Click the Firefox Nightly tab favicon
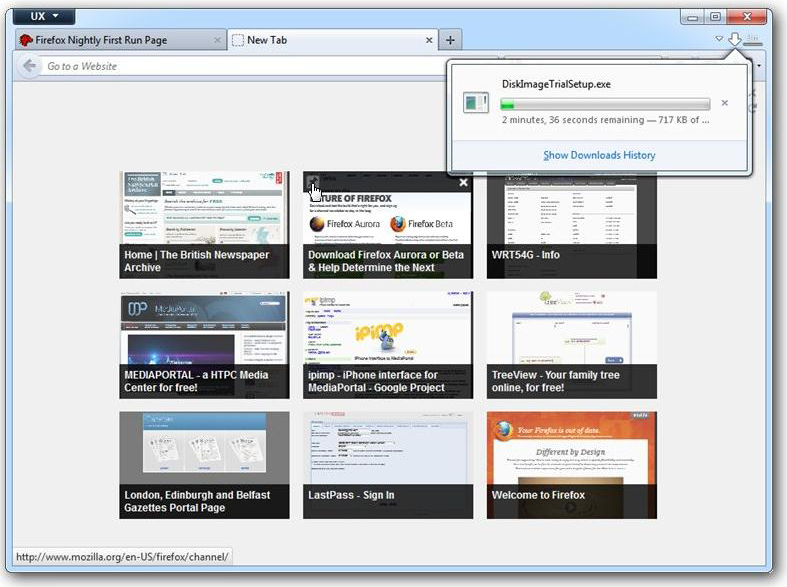The height and width of the screenshot is (587, 787). pyautogui.click(x=26, y=40)
